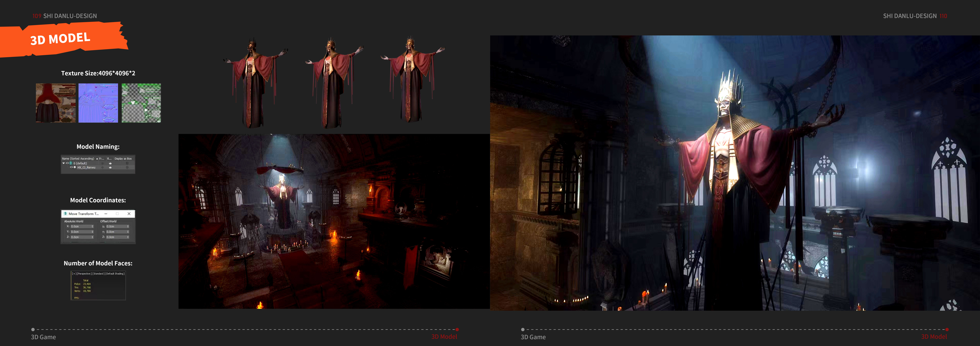Click the Tris value 36,798

point(87,288)
